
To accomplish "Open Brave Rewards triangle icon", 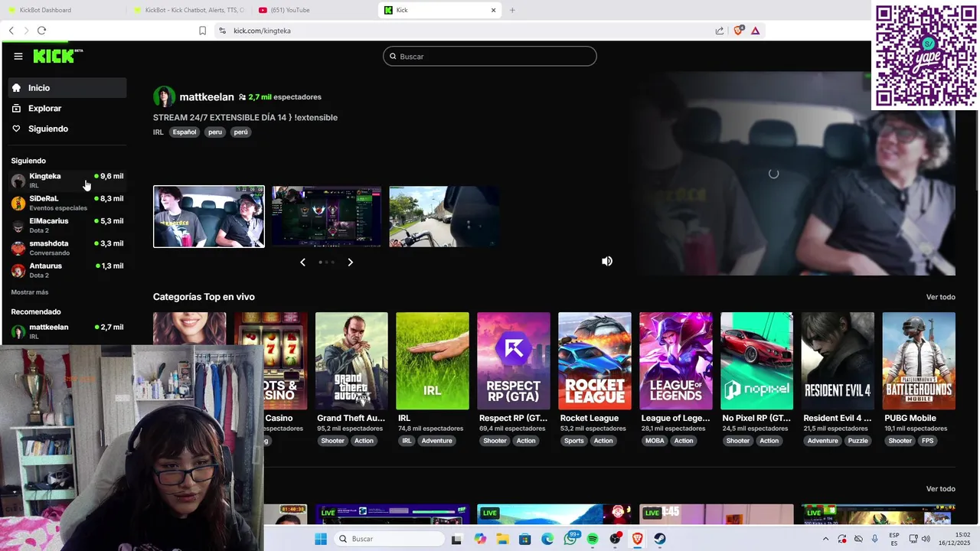I will point(755,31).
